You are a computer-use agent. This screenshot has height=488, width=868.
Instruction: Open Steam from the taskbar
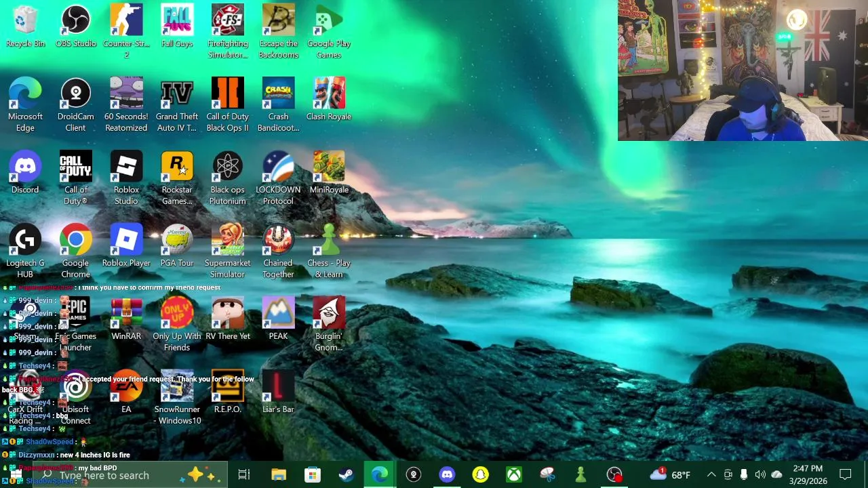pyautogui.click(x=346, y=475)
